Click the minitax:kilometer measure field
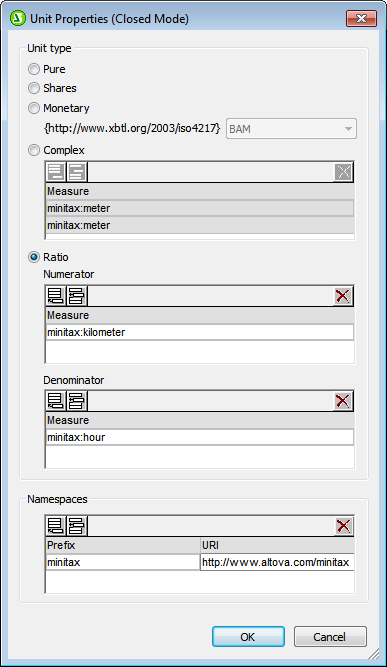 pos(199,332)
